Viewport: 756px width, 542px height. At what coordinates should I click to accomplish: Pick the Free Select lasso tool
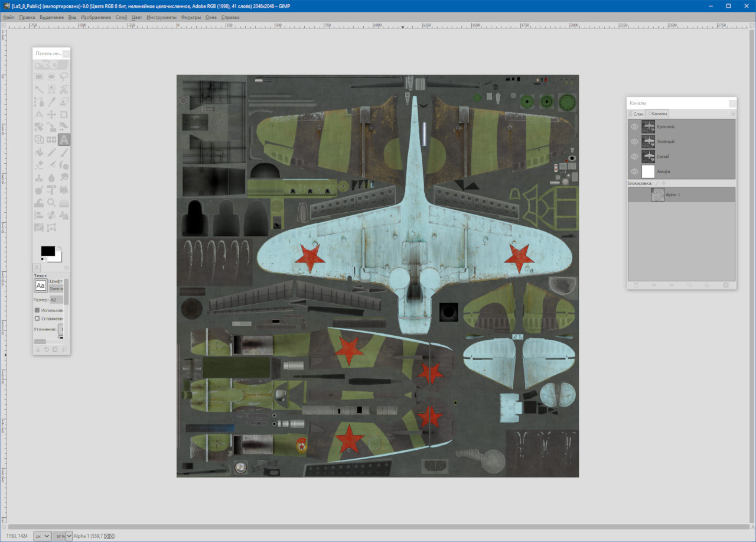64,77
